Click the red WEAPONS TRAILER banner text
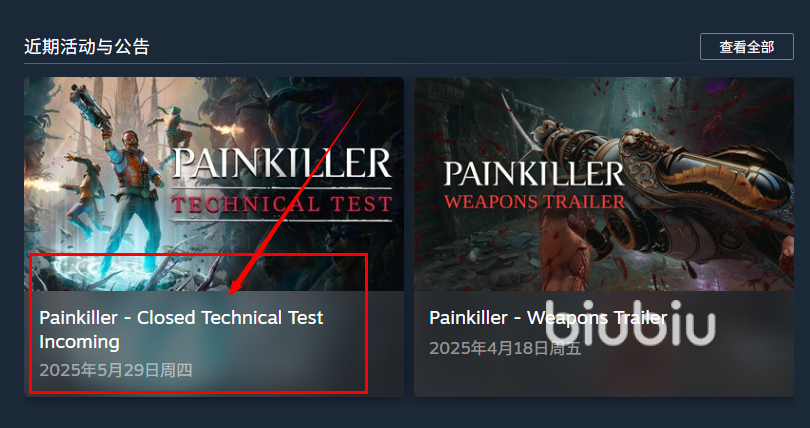The image size is (810, 428). (535, 200)
